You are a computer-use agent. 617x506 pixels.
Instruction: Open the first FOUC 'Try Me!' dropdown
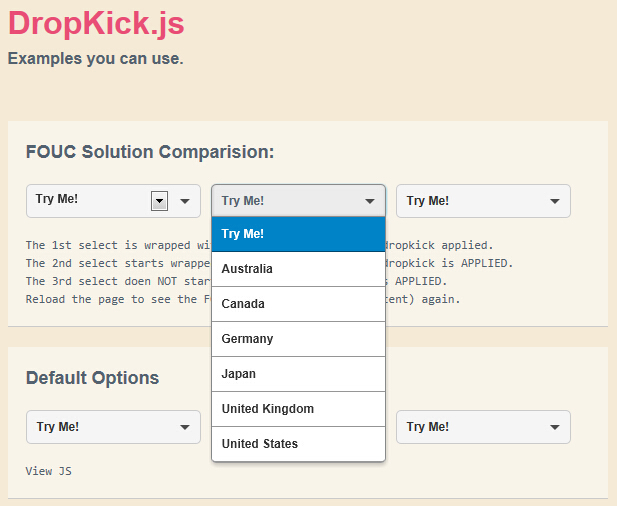pyautogui.click(x=113, y=201)
